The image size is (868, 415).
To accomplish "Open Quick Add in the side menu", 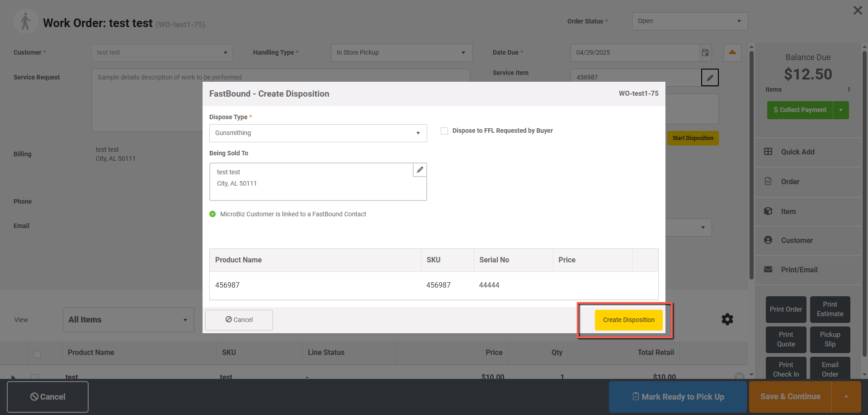I will coord(808,152).
